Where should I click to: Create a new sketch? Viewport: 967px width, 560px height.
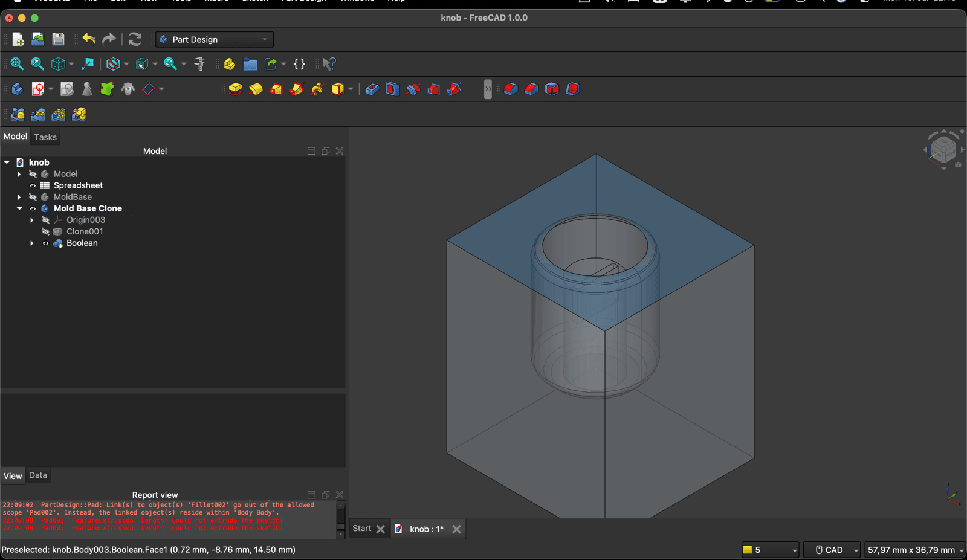click(37, 89)
